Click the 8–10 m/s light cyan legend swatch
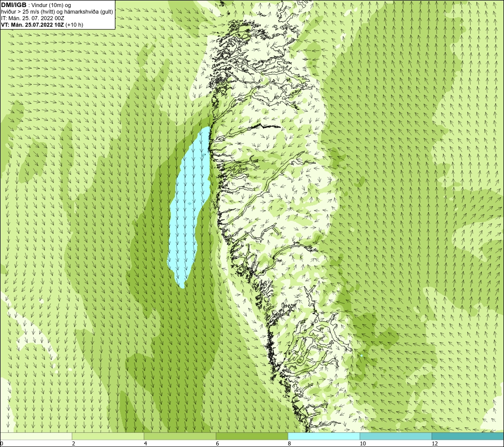 click(x=324, y=436)
